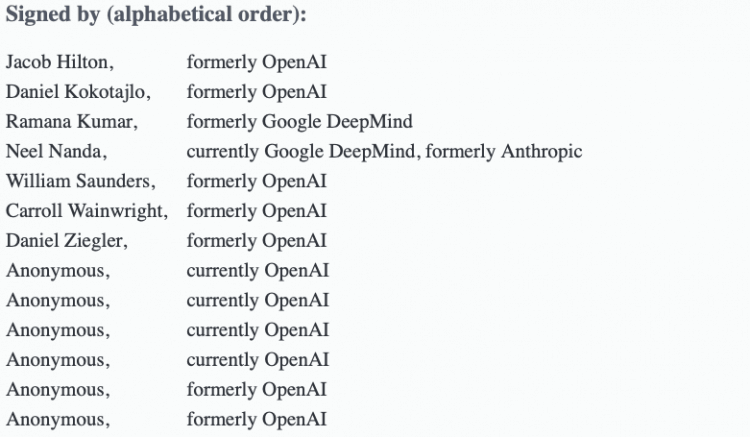Click 'formerly OpenAI' beside Jacob Hilton
Image resolution: width=750 pixels, height=437 pixels.
[x=257, y=62]
